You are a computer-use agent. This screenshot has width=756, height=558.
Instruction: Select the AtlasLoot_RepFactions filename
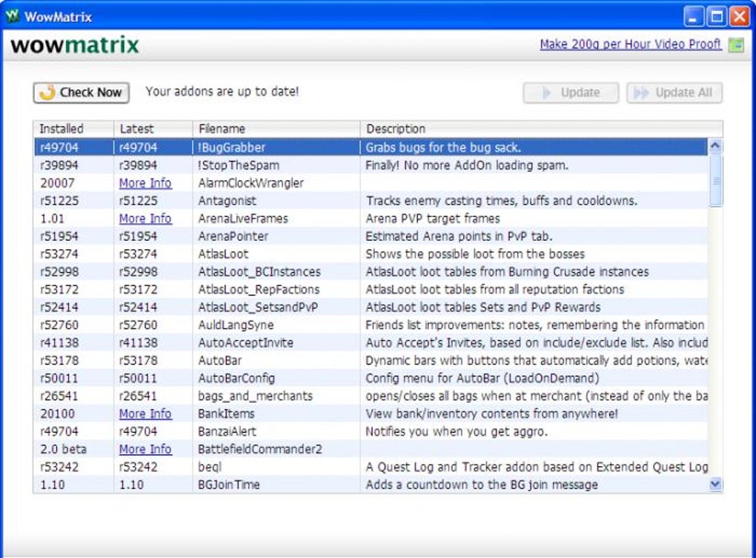259,290
